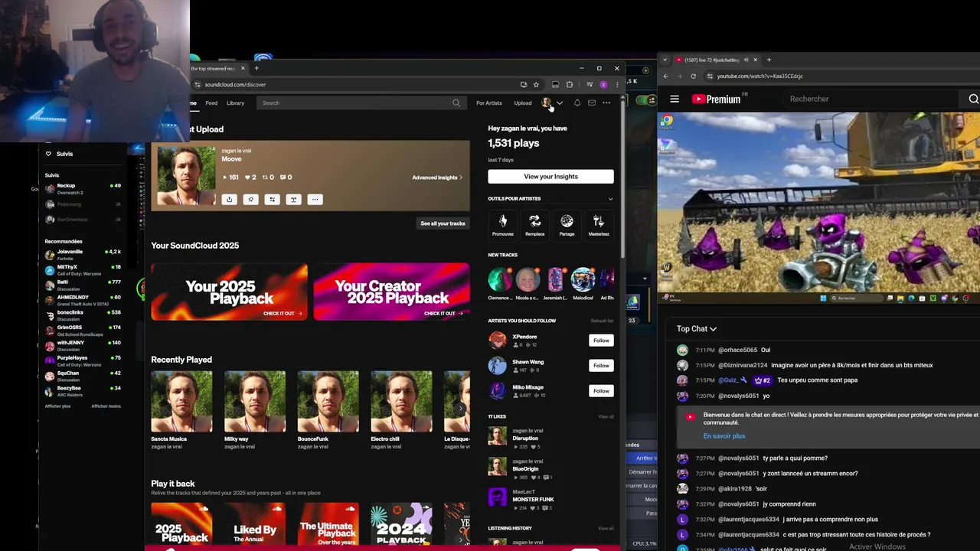Open Milky way track thumbnail
980x551 pixels.
tap(255, 402)
